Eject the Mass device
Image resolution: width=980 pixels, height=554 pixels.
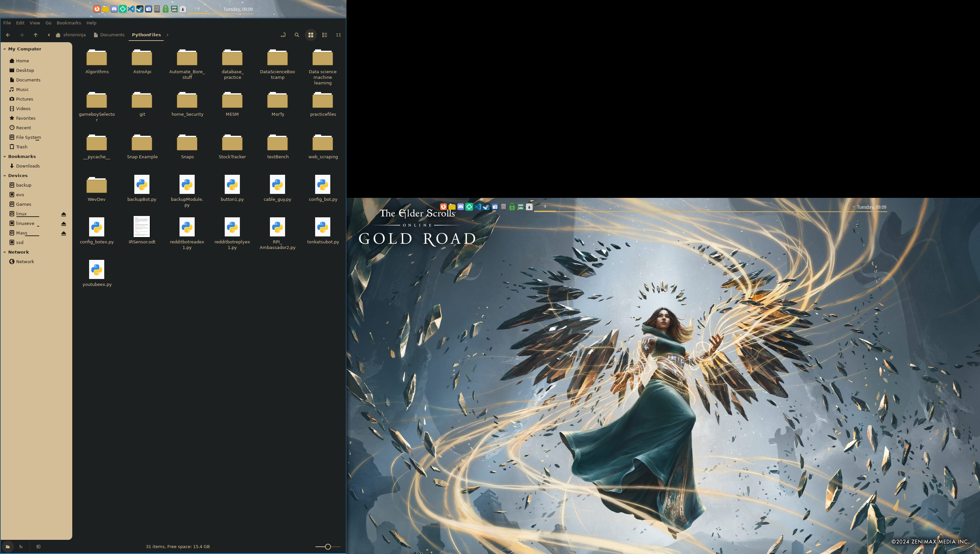click(x=64, y=233)
